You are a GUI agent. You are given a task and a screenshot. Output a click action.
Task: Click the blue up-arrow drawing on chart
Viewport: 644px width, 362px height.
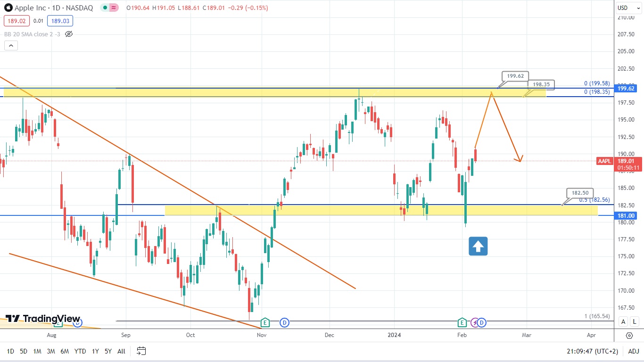pos(478,246)
